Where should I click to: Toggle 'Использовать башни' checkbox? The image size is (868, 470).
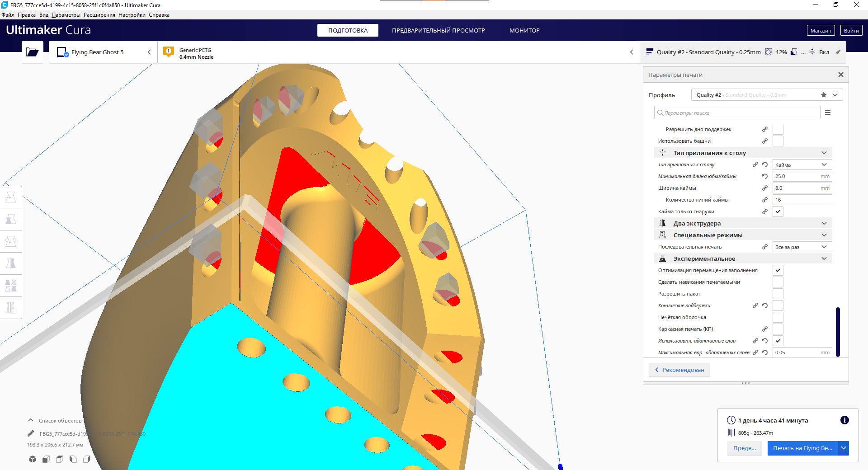(x=778, y=141)
